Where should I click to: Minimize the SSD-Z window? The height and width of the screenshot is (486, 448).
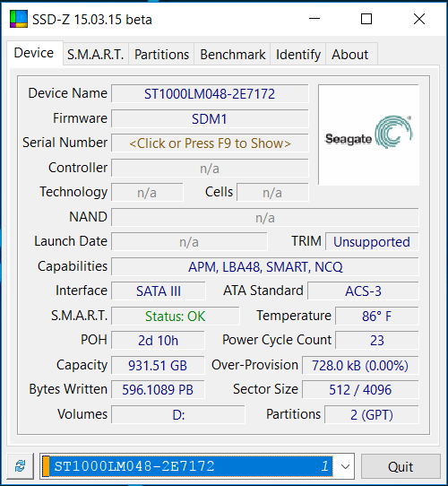pos(314,19)
